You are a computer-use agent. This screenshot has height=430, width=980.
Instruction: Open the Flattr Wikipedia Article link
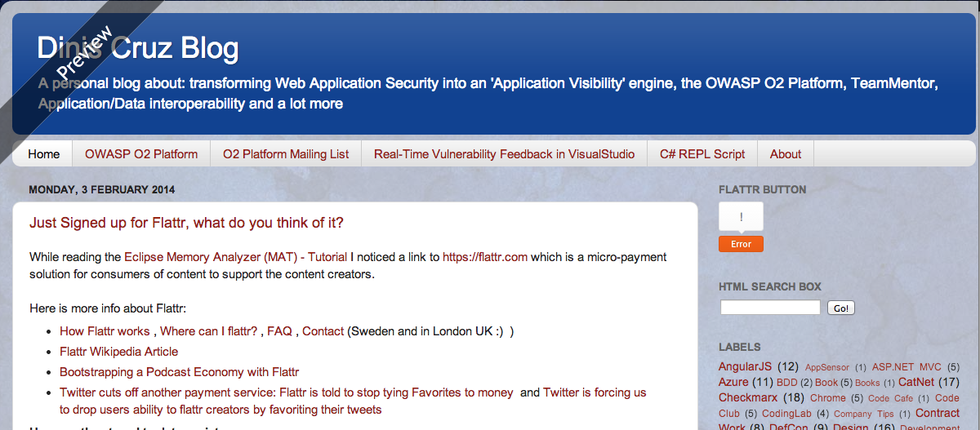click(118, 352)
